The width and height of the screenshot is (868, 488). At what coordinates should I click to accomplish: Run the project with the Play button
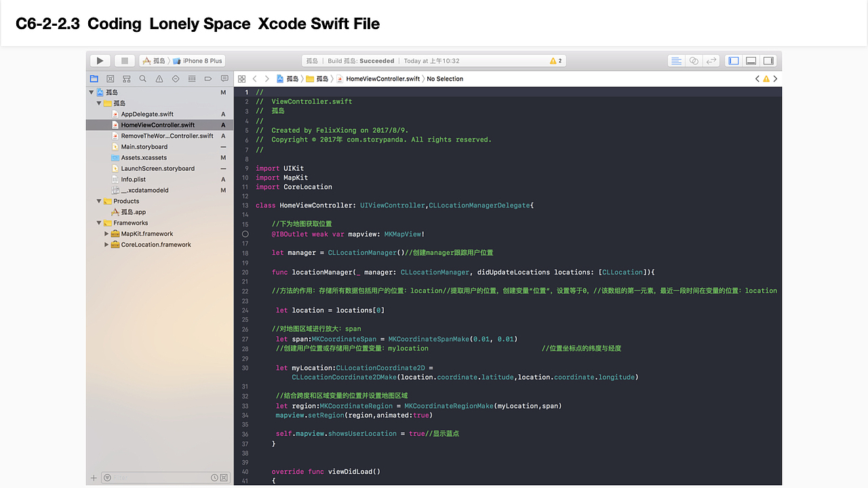100,60
